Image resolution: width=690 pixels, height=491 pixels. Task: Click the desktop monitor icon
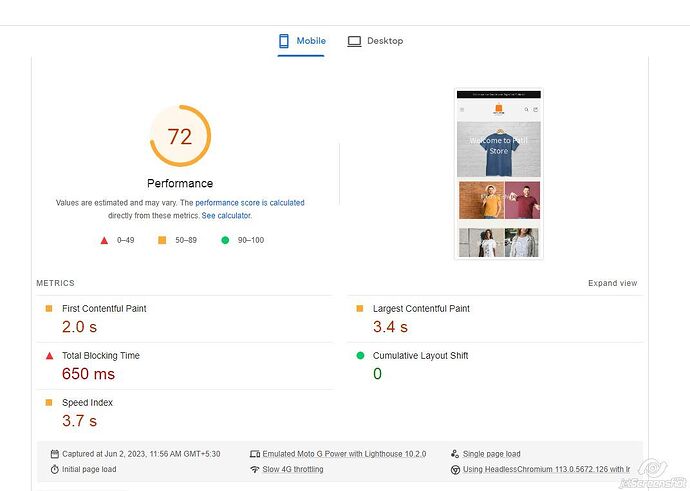click(x=354, y=41)
